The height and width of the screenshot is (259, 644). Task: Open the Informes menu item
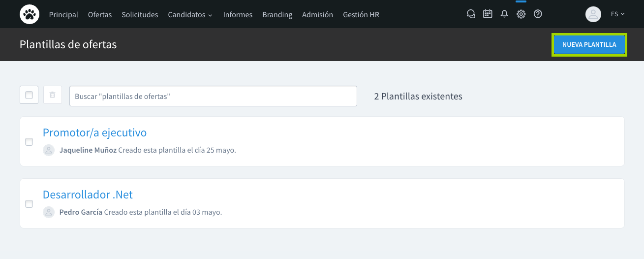(238, 15)
